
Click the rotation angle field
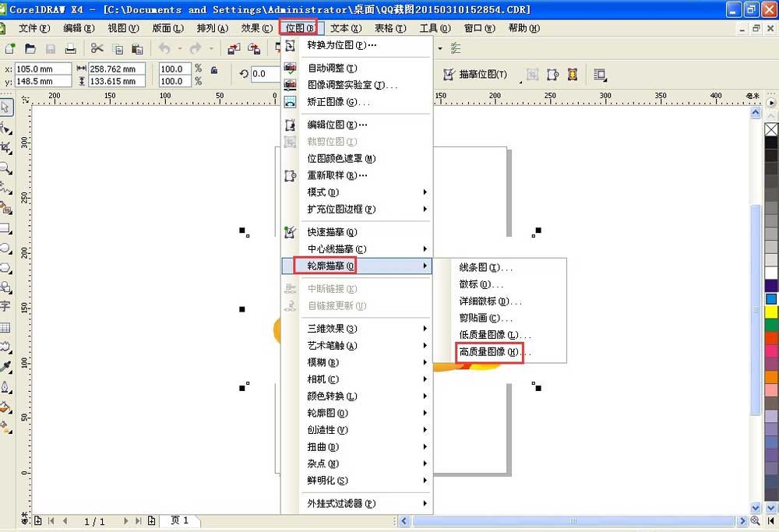(265, 74)
